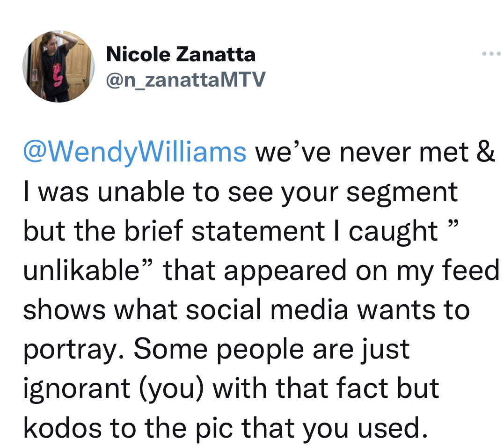The height and width of the screenshot is (447, 504).
Task: Click the word "unlikable" in the tweet
Action: click(x=81, y=270)
